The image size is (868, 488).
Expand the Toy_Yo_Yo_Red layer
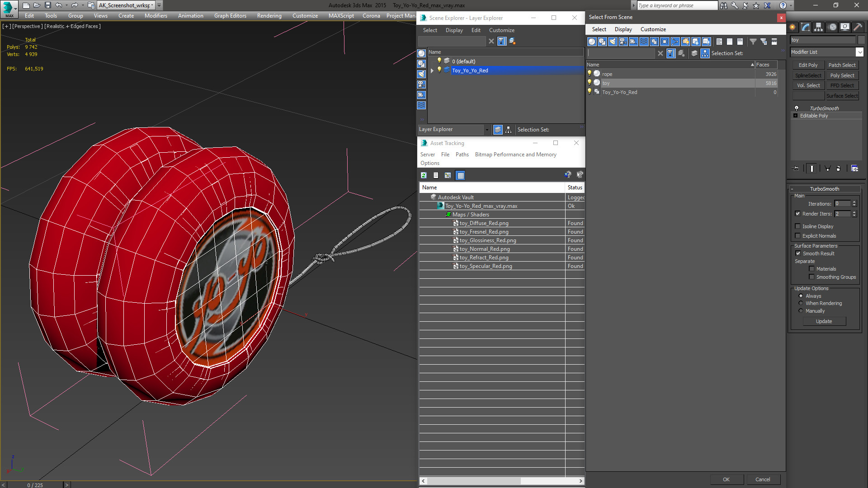point(432,70)
